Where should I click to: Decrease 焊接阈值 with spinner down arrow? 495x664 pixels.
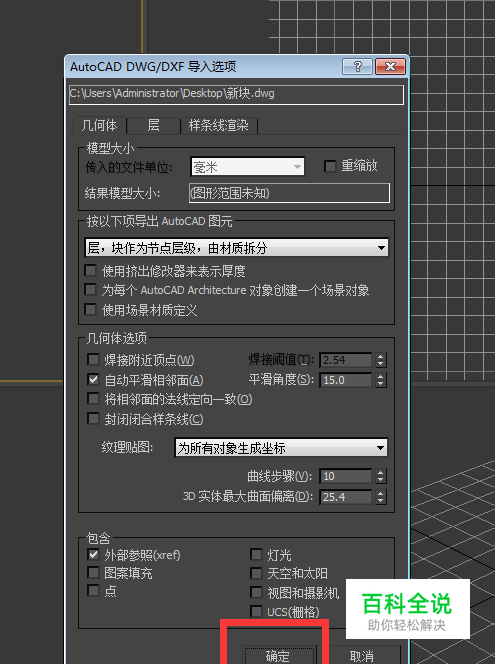pos(381,364)
